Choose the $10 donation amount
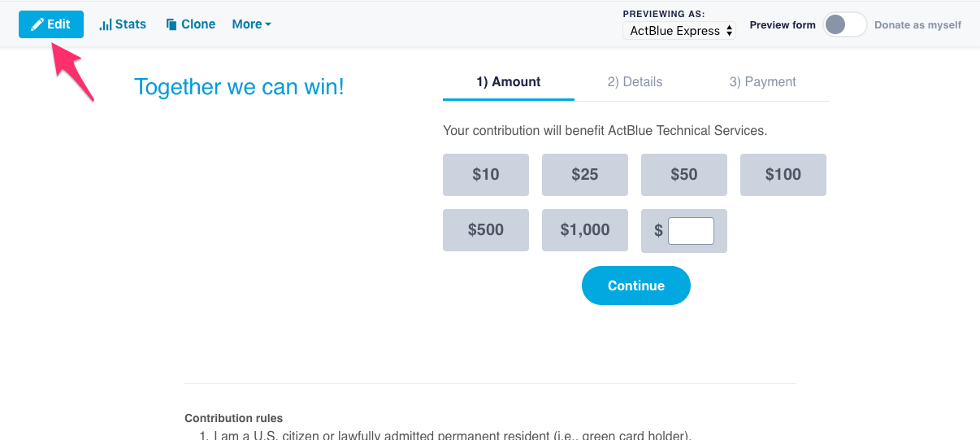 tap(486, 175)
